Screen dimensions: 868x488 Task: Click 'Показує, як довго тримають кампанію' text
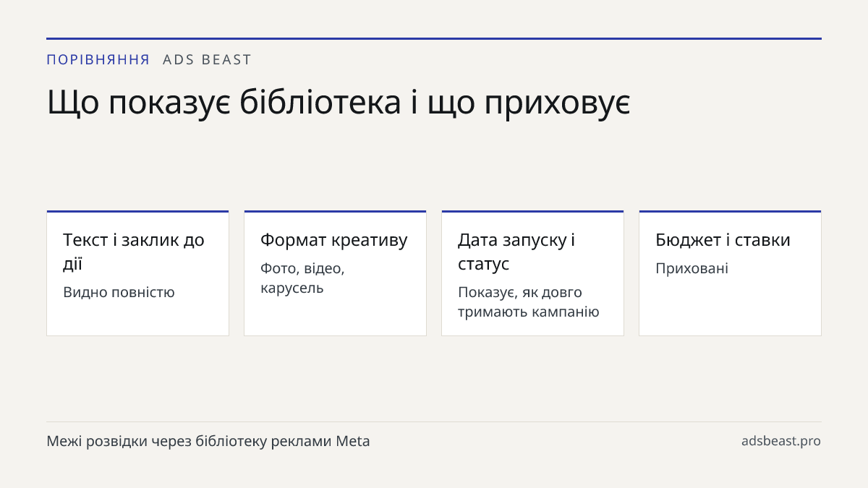point(529,302)
